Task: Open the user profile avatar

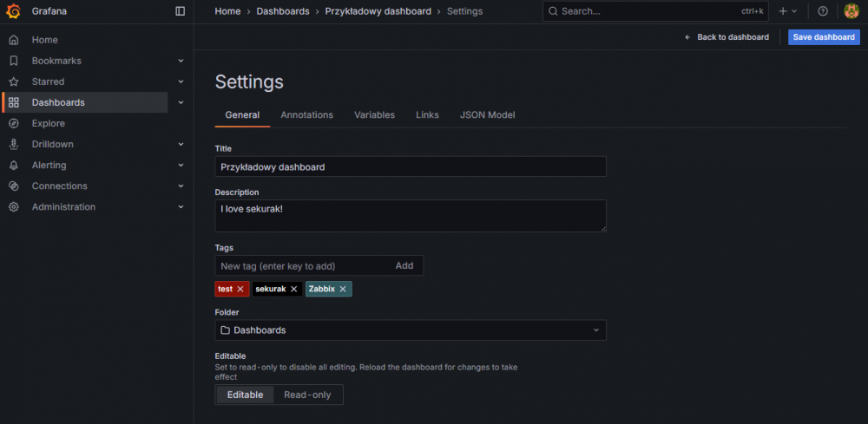Action: click(852, 11)
